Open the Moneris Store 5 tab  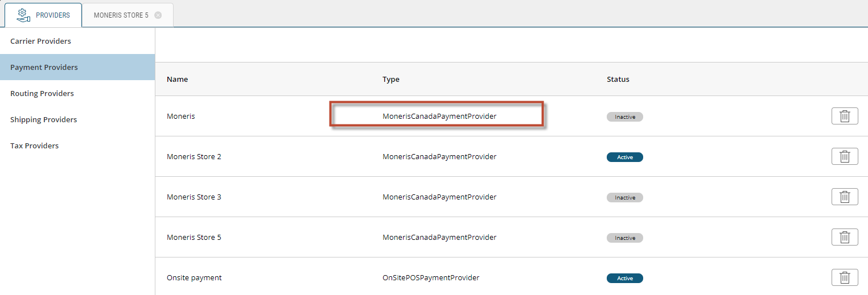(x=121, y=15)
